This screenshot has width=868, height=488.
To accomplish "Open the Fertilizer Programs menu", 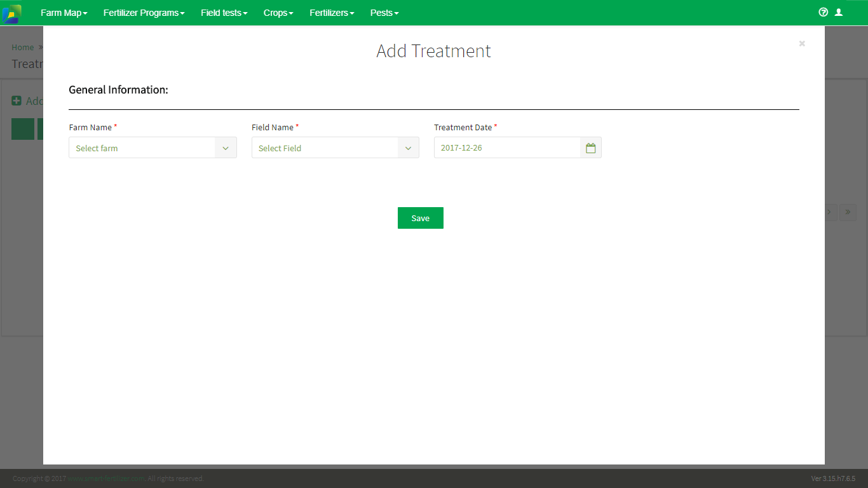I will point(144,13).
